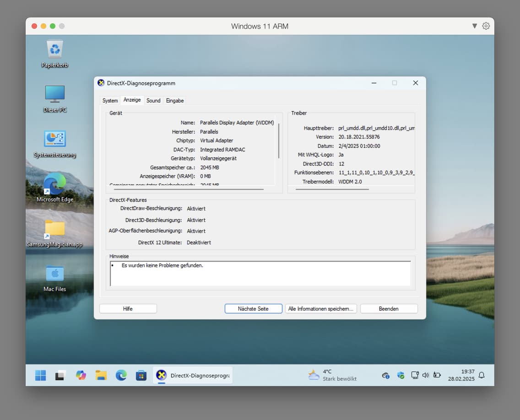
Task: Click the 'Virtual Adapter' chip type value
Action: tap(217, 140)
